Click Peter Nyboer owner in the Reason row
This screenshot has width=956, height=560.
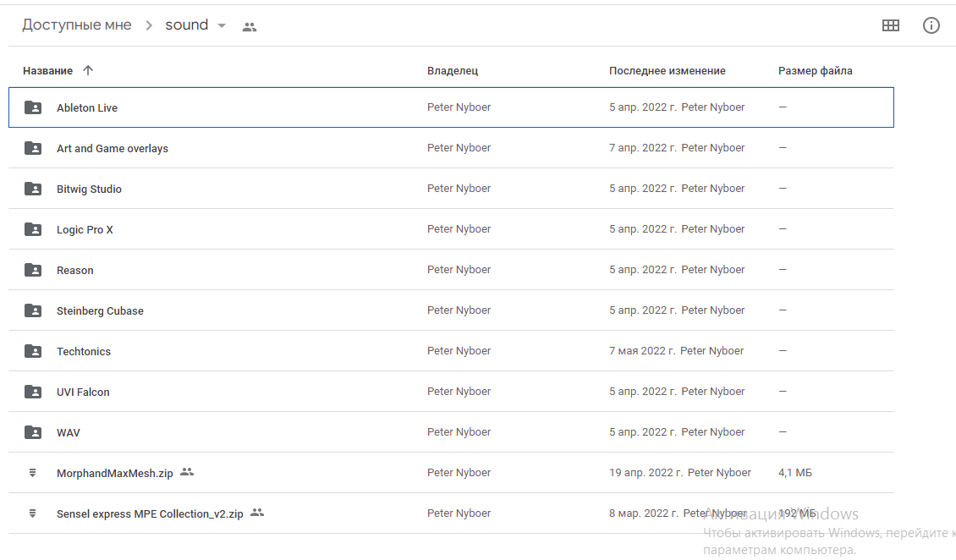click(x=459, y=269)
